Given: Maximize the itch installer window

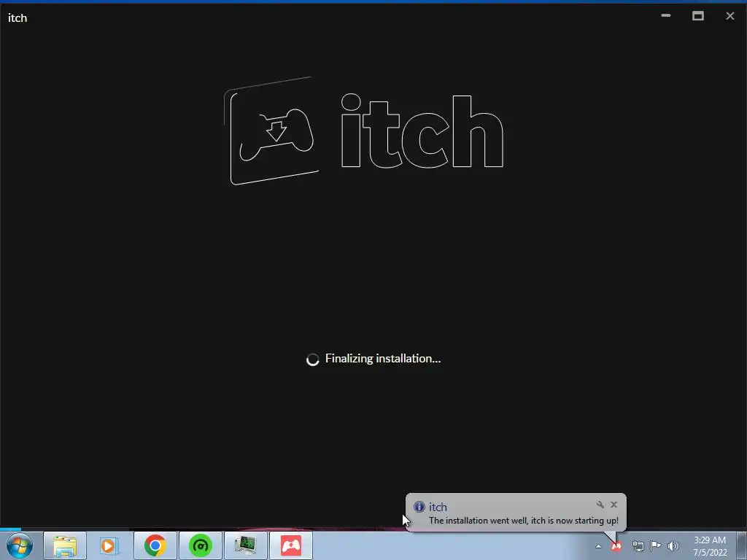Looking at the screenshot, I should click(698, 16).
